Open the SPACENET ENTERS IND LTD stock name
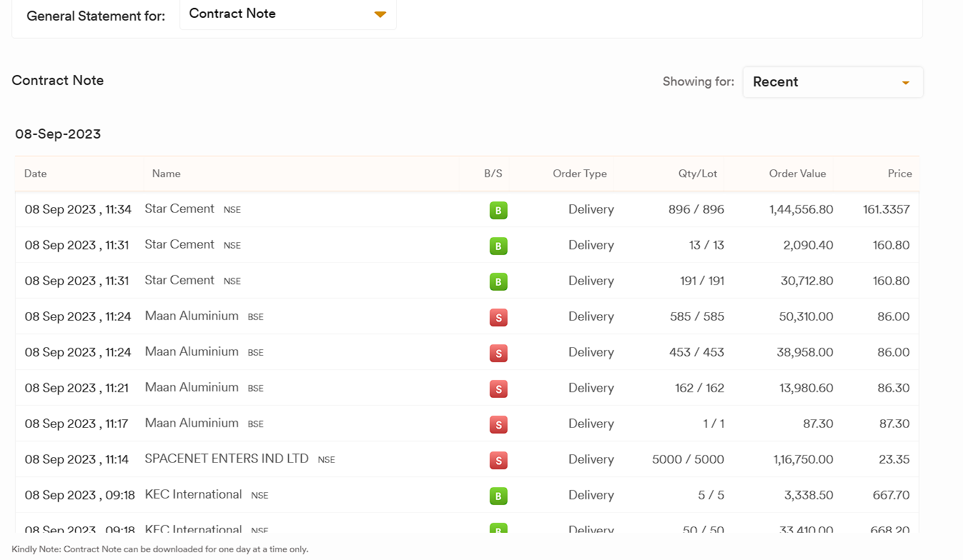The width and height of the screenshot is (963, 560). click(x=227, y=459)
